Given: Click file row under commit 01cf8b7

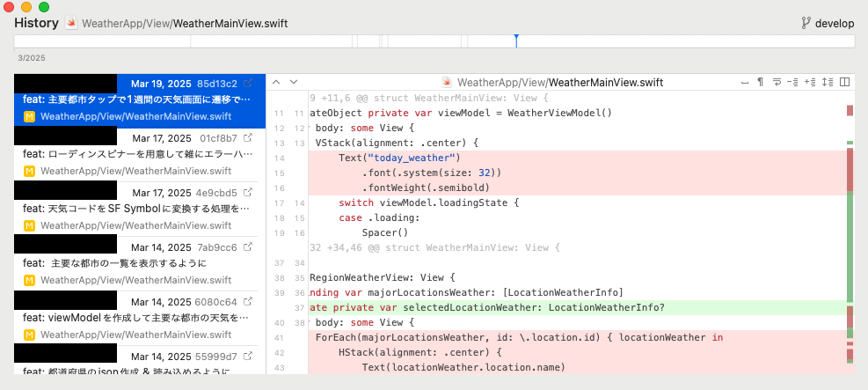Looking at the screenshot, I should point(138,171).
